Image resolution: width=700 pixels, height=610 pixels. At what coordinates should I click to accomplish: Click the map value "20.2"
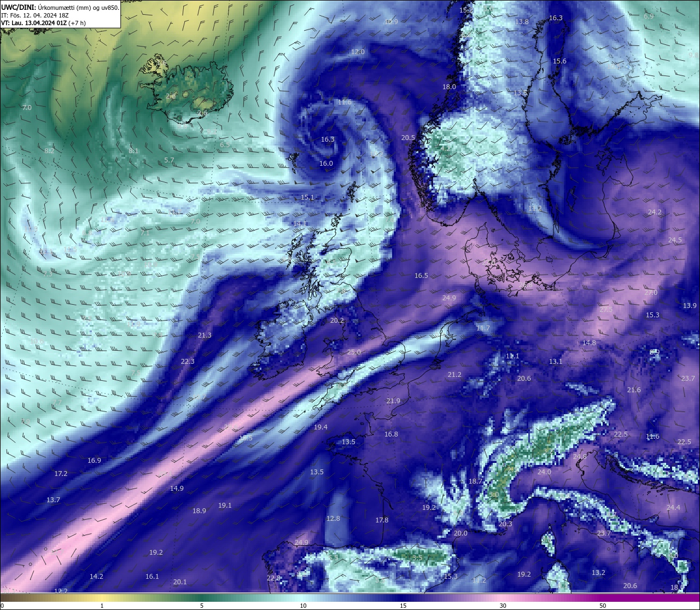(x=337, y=321)
